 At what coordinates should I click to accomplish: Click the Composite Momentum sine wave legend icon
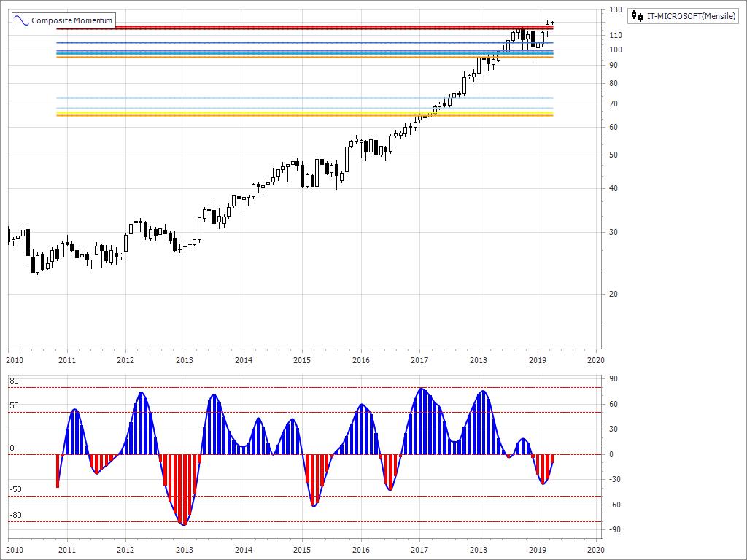(x=21, y=20)
